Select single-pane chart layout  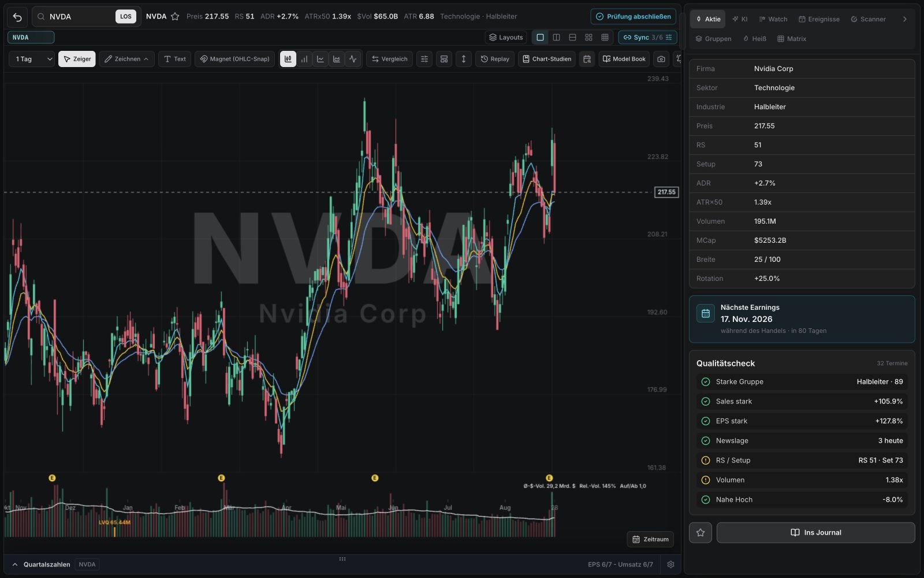(540, 38)
